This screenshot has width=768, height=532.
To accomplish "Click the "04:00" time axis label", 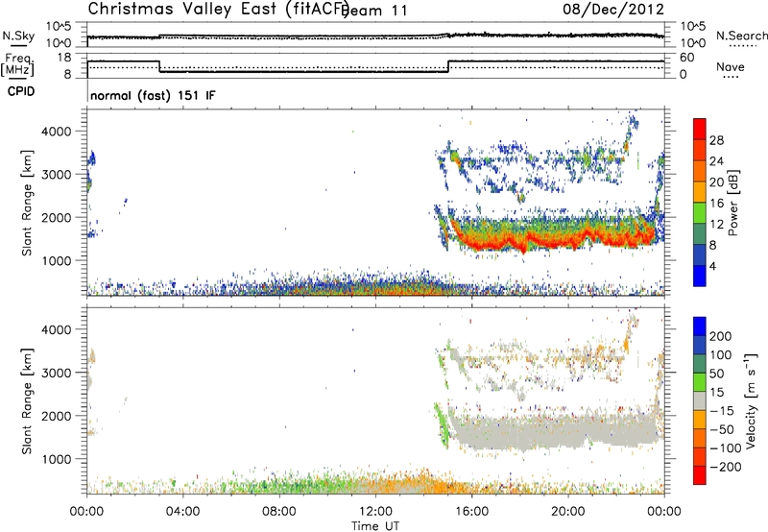I will pyautogui.click(x=182, y=512).
